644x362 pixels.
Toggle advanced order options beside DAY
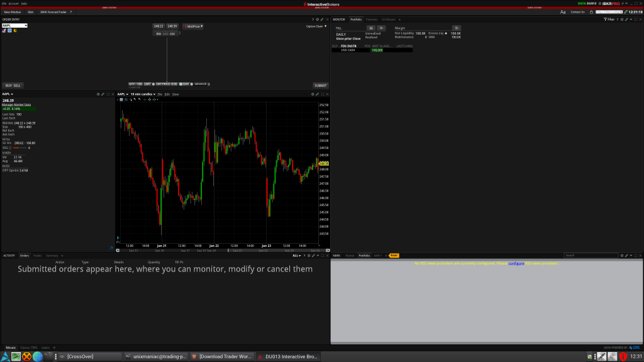208,83
